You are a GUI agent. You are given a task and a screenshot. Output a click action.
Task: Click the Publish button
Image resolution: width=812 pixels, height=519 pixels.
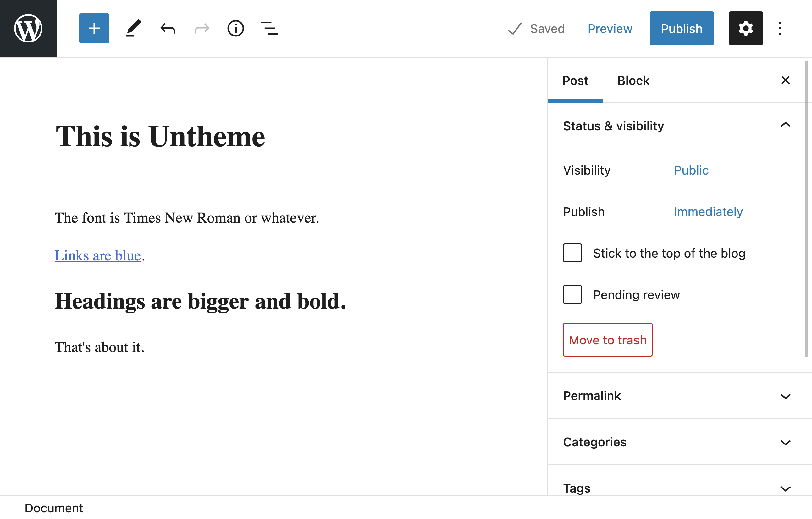click(682, 28)
